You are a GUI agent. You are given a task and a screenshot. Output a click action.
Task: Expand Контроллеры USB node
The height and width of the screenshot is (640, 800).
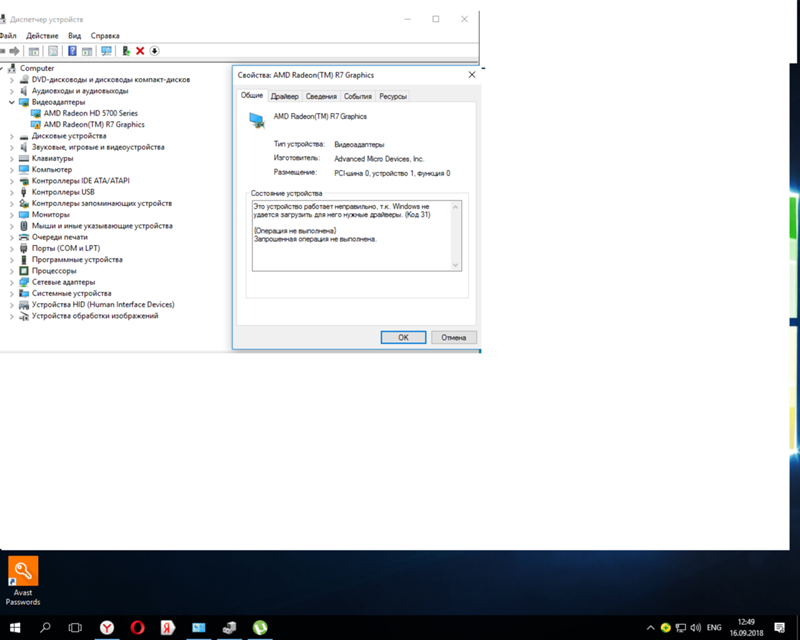click(x=12, y=192)
